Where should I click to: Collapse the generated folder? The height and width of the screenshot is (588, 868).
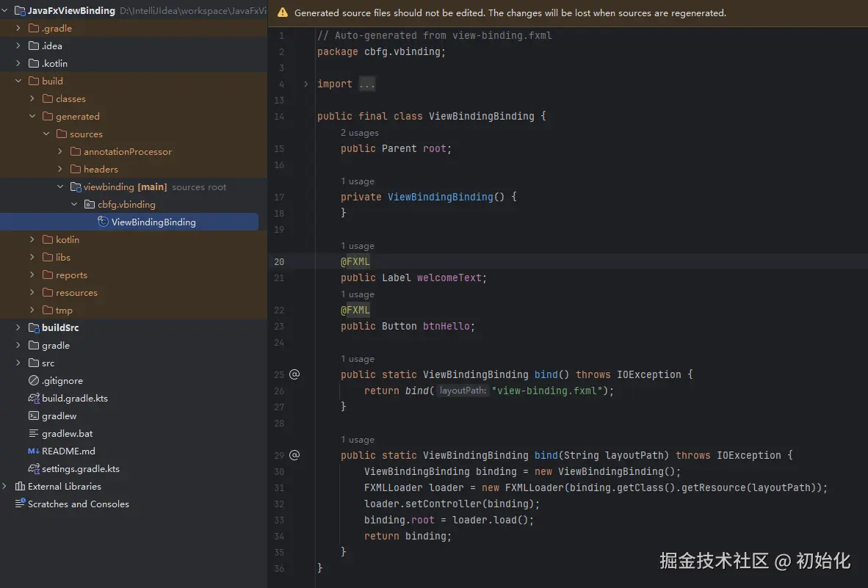tap(32, 117)
